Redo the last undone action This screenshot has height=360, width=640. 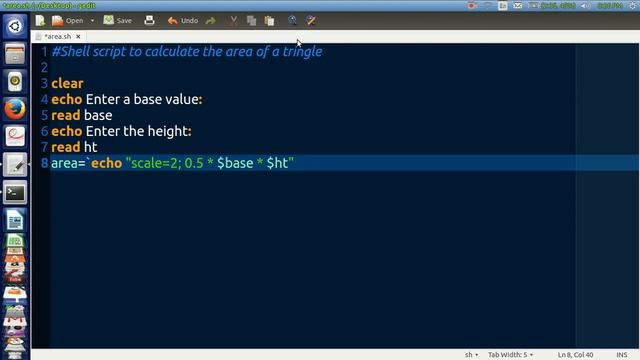(x=210, y=20)
